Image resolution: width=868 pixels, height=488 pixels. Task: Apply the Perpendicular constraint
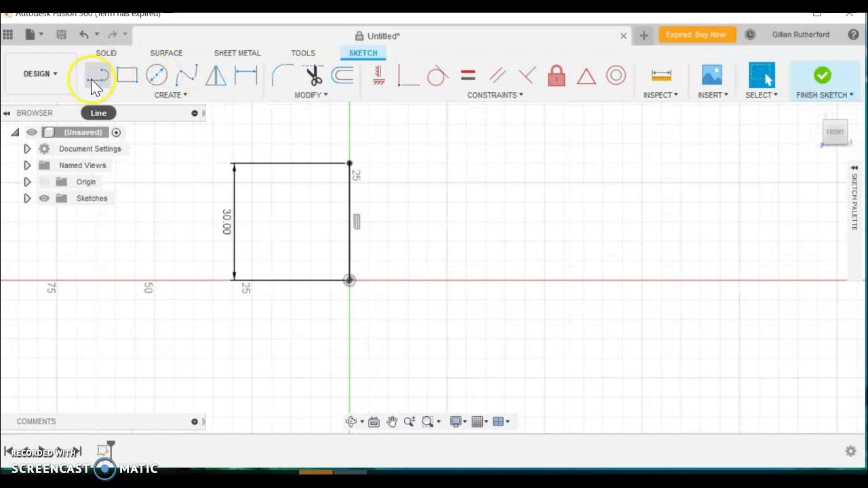coord(527,75)
